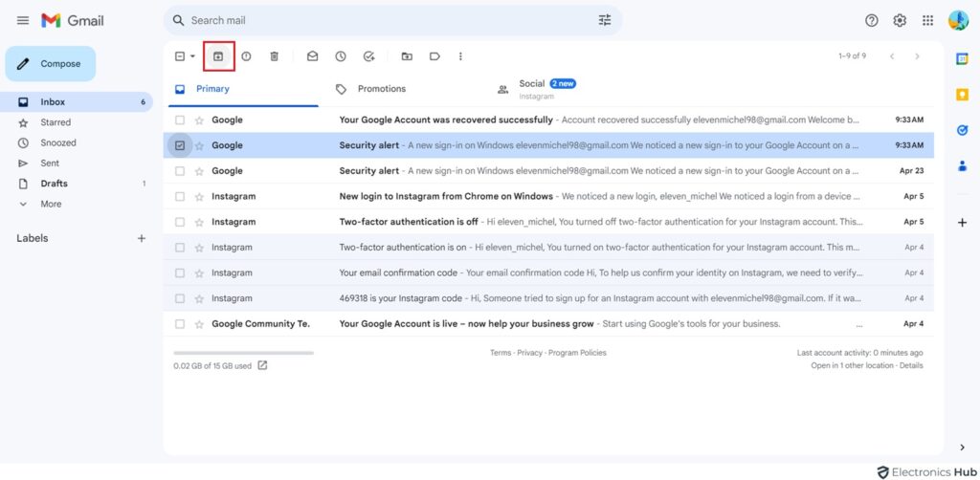Click the storage usage progress bar

[x=244, y=353]
